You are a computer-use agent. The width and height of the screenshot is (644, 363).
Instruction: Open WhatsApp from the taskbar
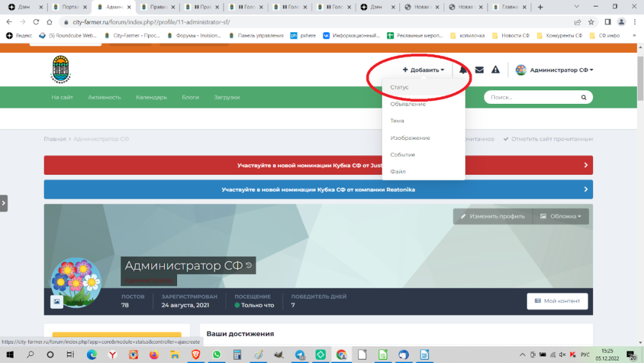pos(216,355)
